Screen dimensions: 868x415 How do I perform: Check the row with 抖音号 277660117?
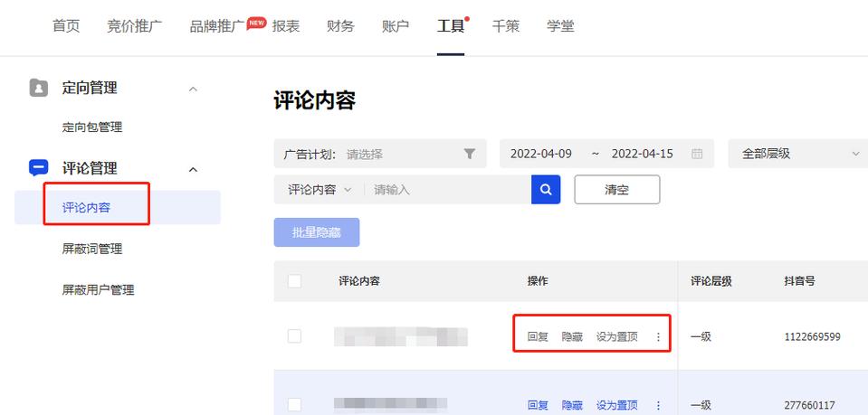coord(294,404)
